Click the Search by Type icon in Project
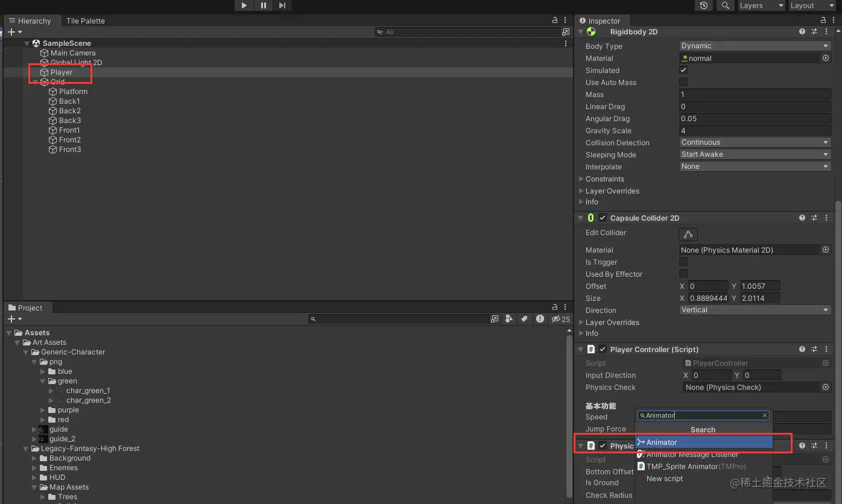The image size is (842, 504). [x=510, y=319]
